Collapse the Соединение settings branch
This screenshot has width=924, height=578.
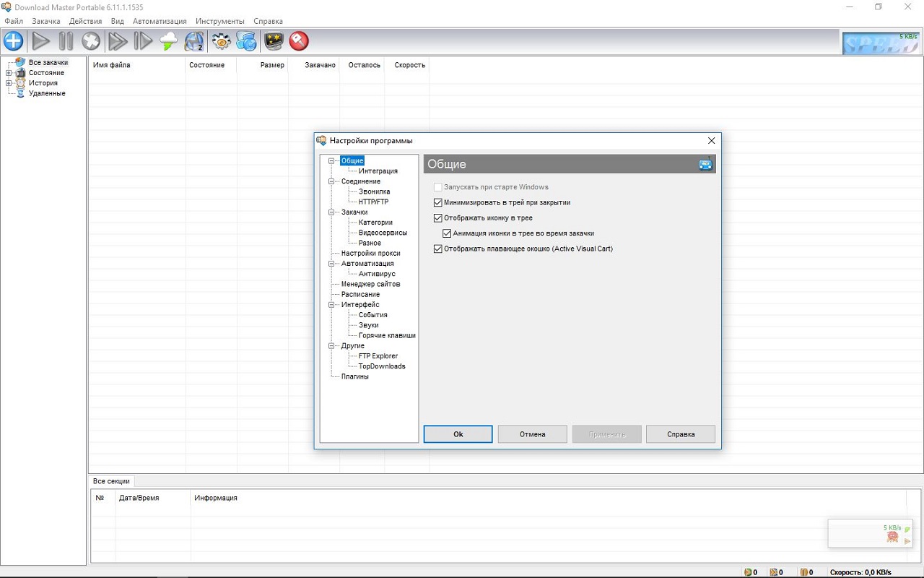pyautogui.click(x=332, y=181)
